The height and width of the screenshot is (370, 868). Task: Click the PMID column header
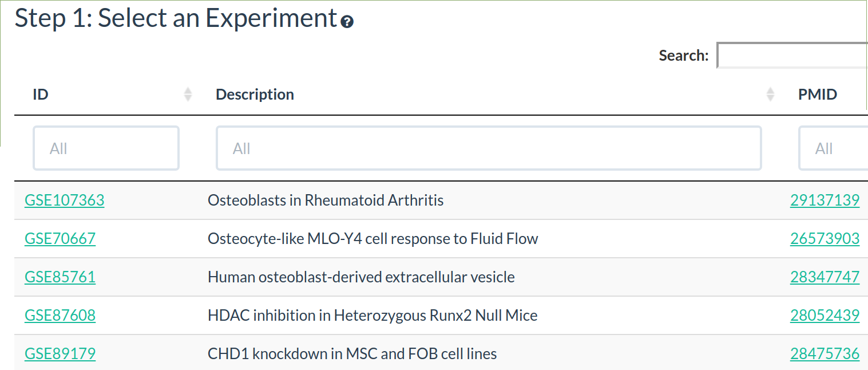(818, 95)
